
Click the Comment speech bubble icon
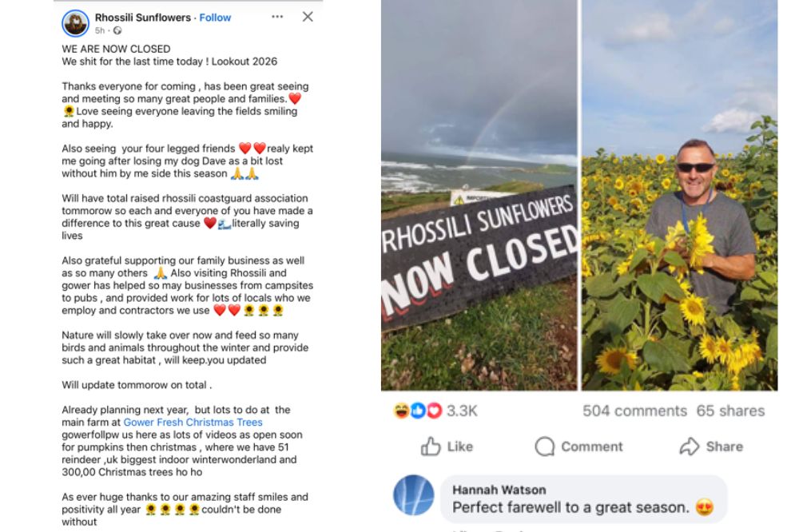pos(545,447)
